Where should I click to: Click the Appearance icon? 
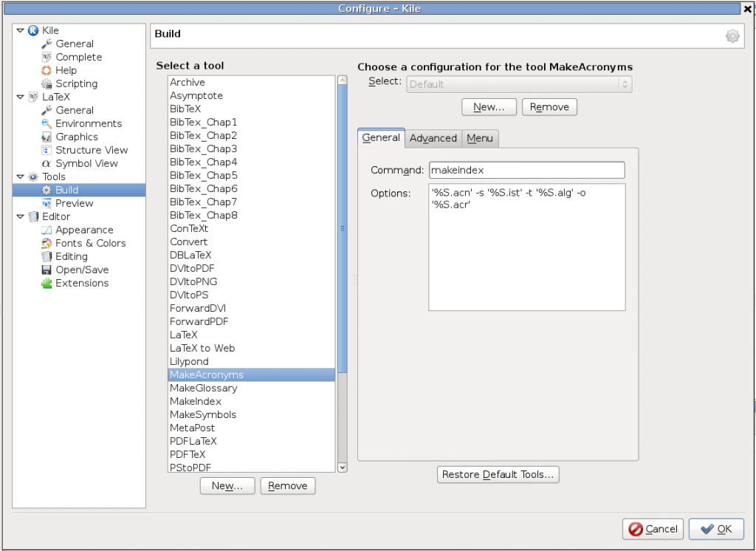[x=47, y=230]
